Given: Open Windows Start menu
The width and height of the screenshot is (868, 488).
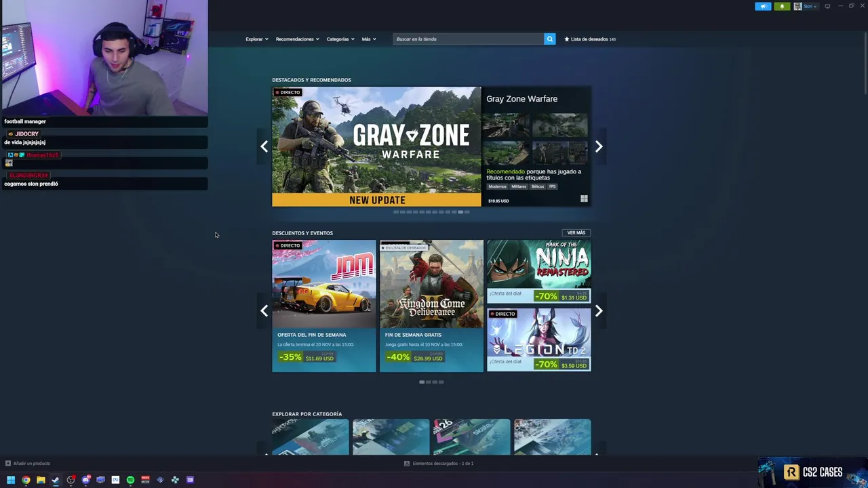Looking at the screenshot, I should click(x=11, y=480).
